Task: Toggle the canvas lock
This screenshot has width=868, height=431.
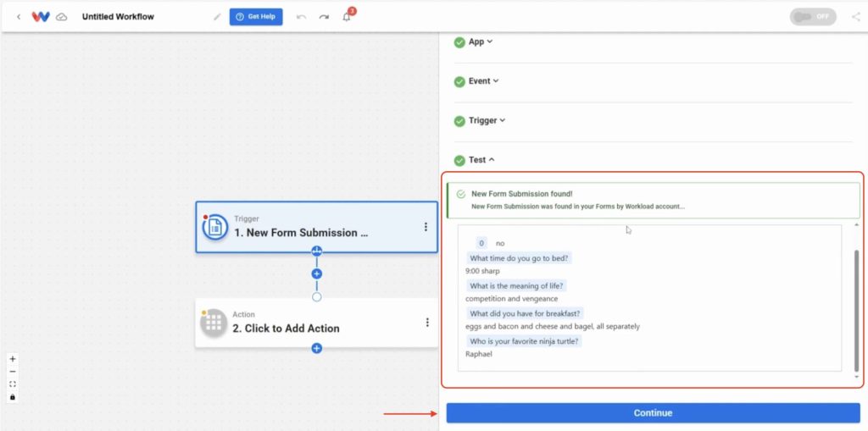Action: pos(13,396)
